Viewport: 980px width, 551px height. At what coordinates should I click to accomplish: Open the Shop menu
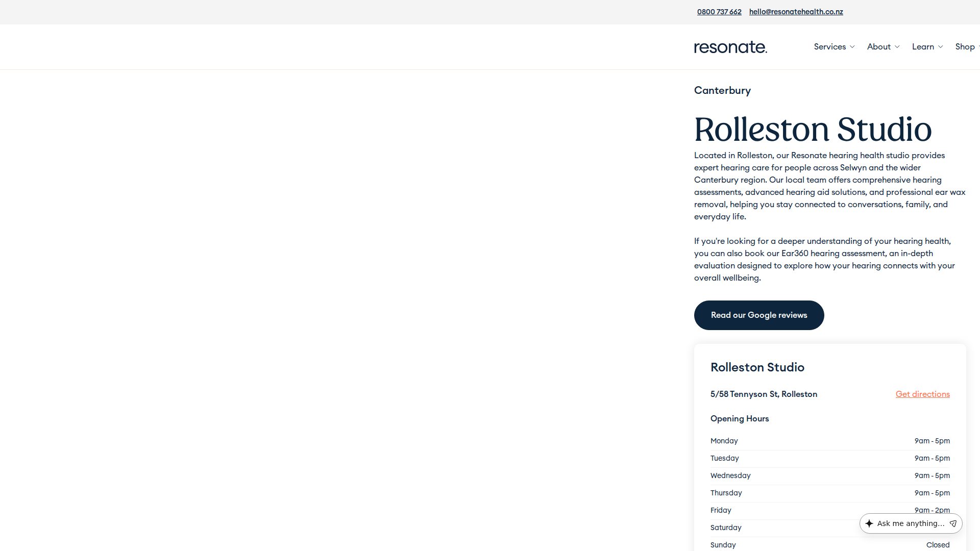pyautogui.click(x=967, y=46)
